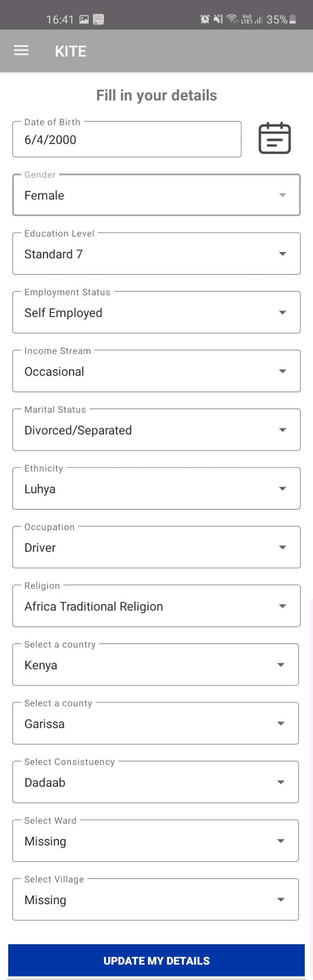The height and width of the screenshot is (980, 313).
Task: Tap the vibrate mode status icon
Action: [217, 19]
